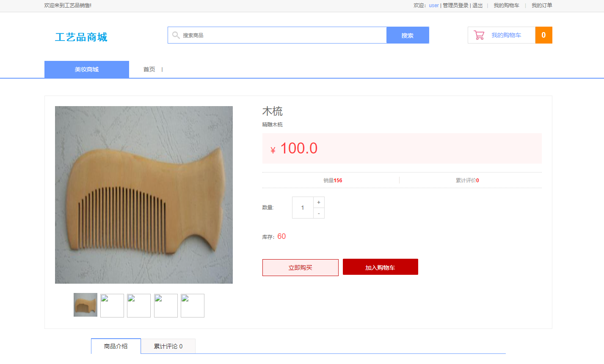This screenshot has height=364, width=604.
Task: Increase quantity with the plus stepper
Action: 318,202
